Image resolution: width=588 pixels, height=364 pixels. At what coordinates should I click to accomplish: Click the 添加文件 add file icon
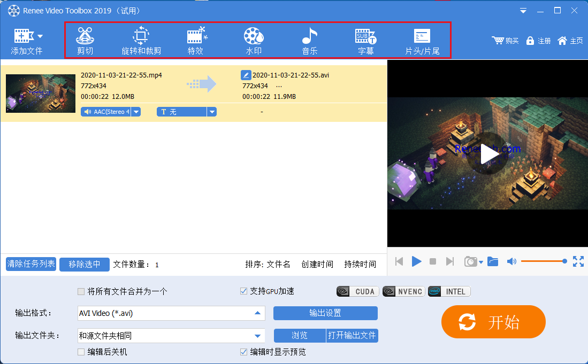tap(24, 36)
